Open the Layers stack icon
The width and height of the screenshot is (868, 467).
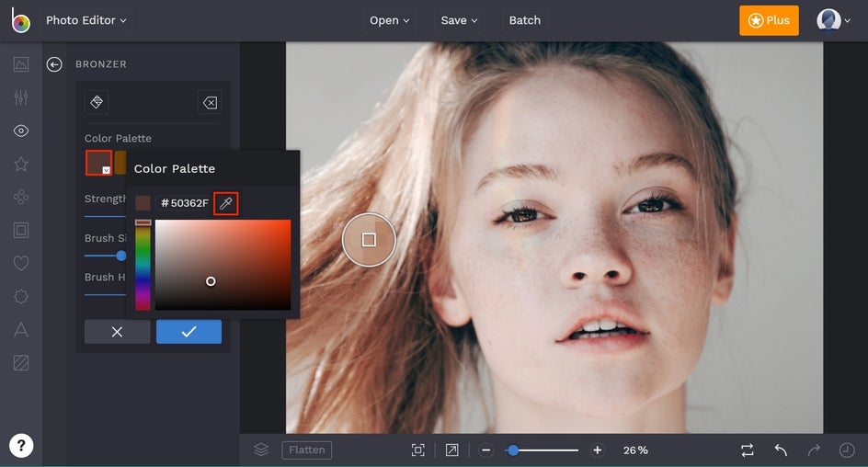[261, 450]
